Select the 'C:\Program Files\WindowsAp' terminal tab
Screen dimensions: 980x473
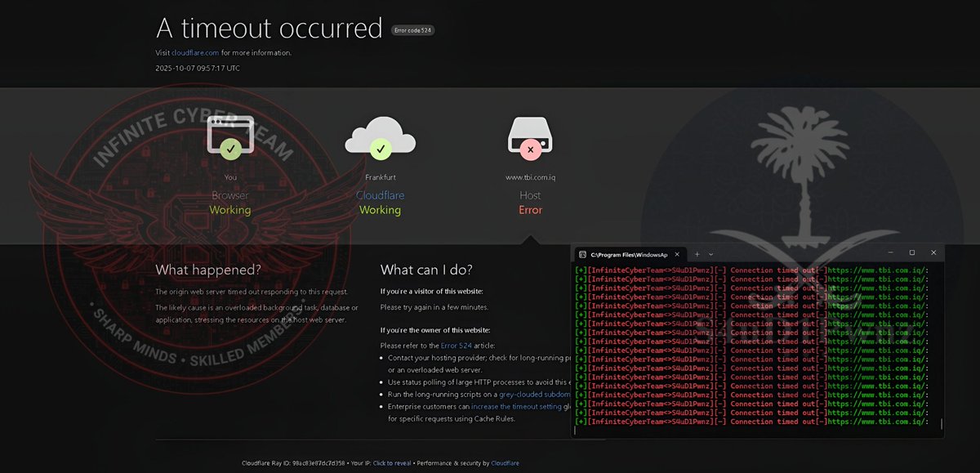click(630, 253)
